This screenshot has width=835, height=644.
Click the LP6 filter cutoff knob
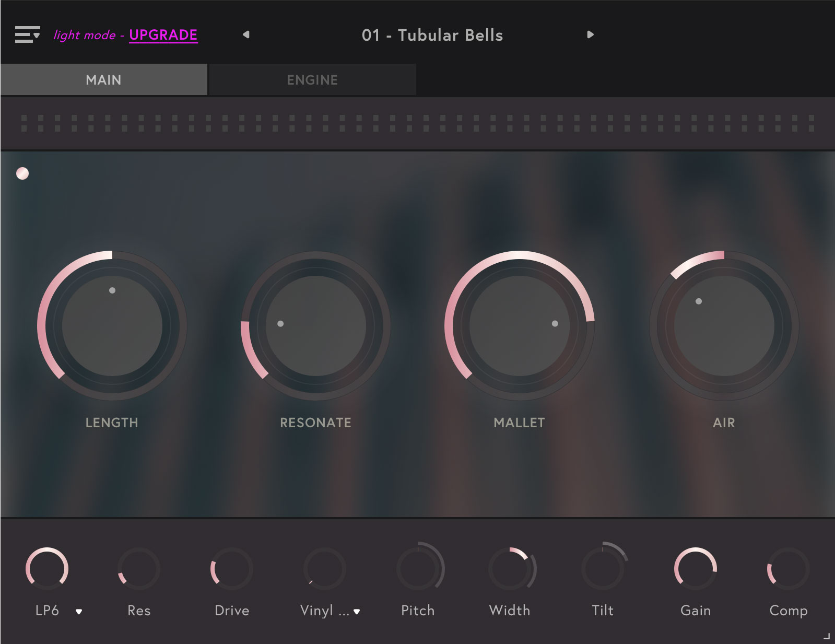pos(47,569)
